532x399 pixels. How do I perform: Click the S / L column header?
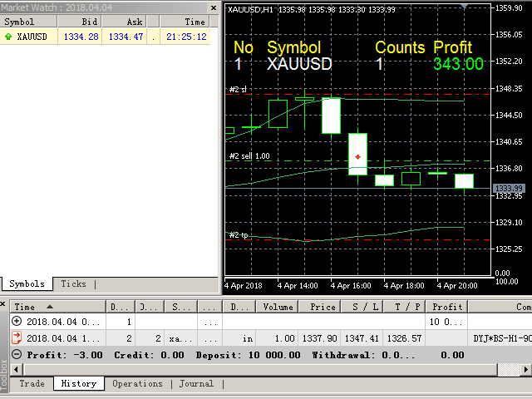362,307
